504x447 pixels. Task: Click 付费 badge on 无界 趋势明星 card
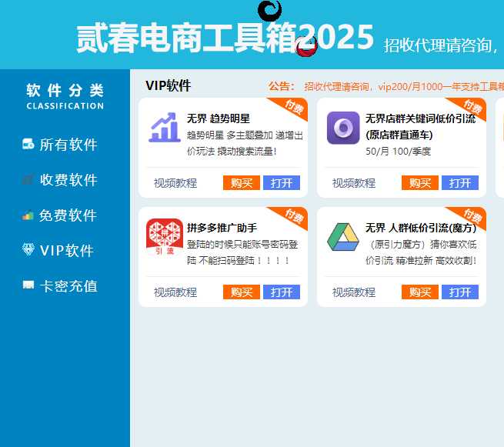point(294,108)
